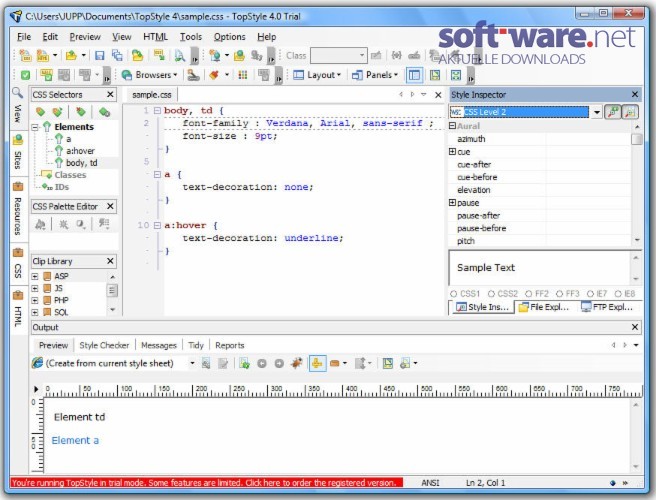The height and width of the screenshot is (500, 656).
Task: Open the Resources sidebar tab
Action: pos(18,209)
